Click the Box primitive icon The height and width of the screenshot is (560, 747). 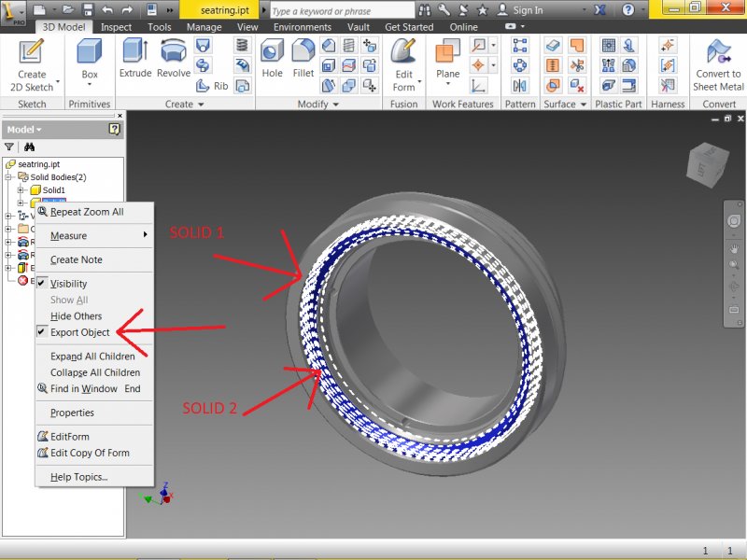tap(90, 58)
